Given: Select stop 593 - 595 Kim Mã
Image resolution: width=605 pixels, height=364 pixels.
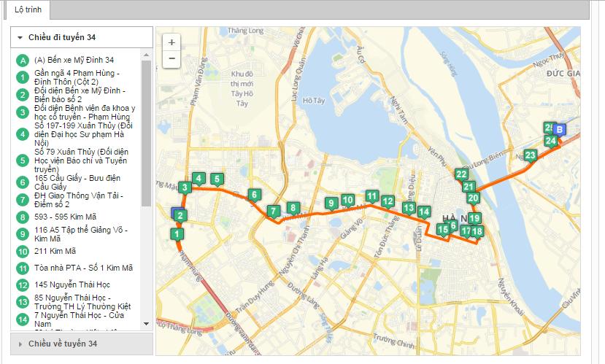Looking at the screenshot, I should 65,217.
